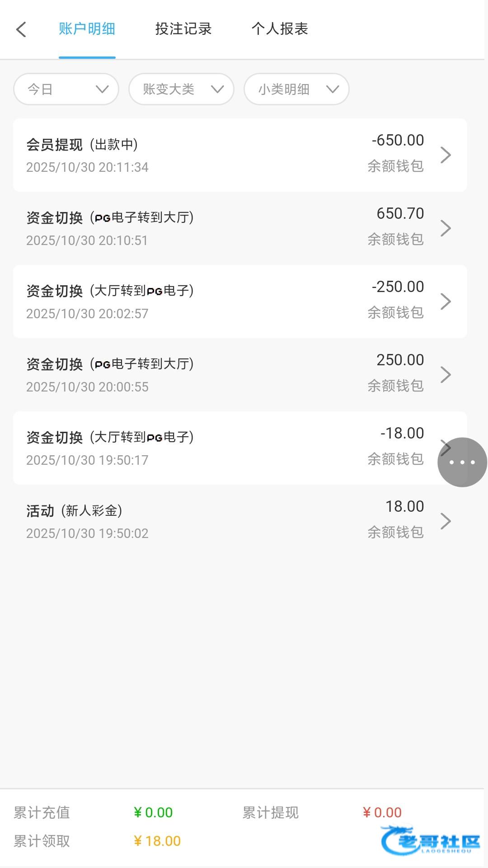Viewport: 488px width, 868px height.
Task: Click arrow beside the -650.00 withdrawal entry
Action: (x=446, y=155)
